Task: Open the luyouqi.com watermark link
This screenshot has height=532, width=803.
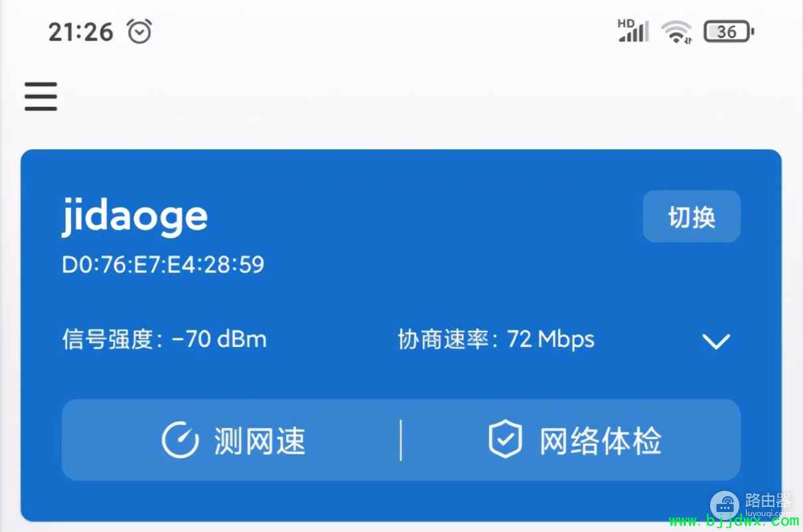Action: (768, 513)
